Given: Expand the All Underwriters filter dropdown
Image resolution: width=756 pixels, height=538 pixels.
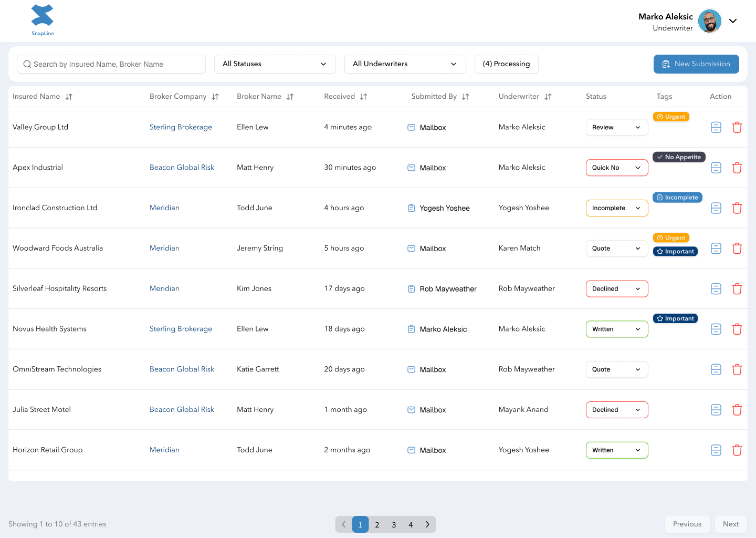Looking at the screenshot, I should point(405,64).
